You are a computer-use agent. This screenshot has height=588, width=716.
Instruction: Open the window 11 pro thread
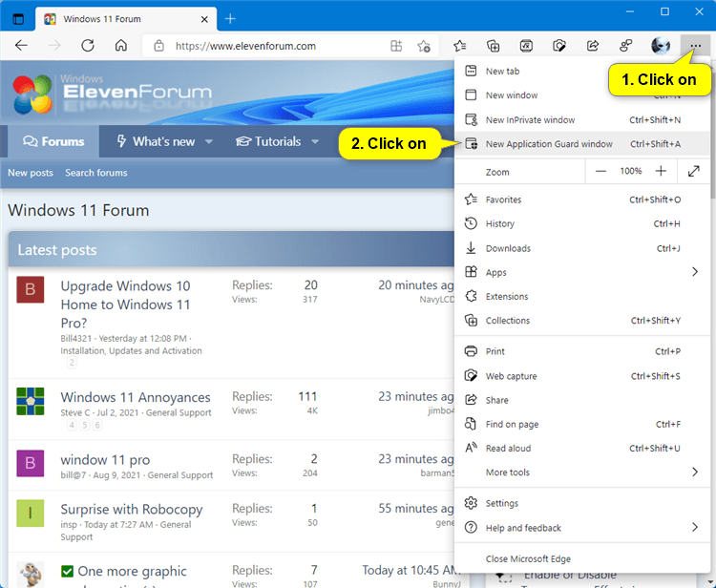(x=105, y=460)
